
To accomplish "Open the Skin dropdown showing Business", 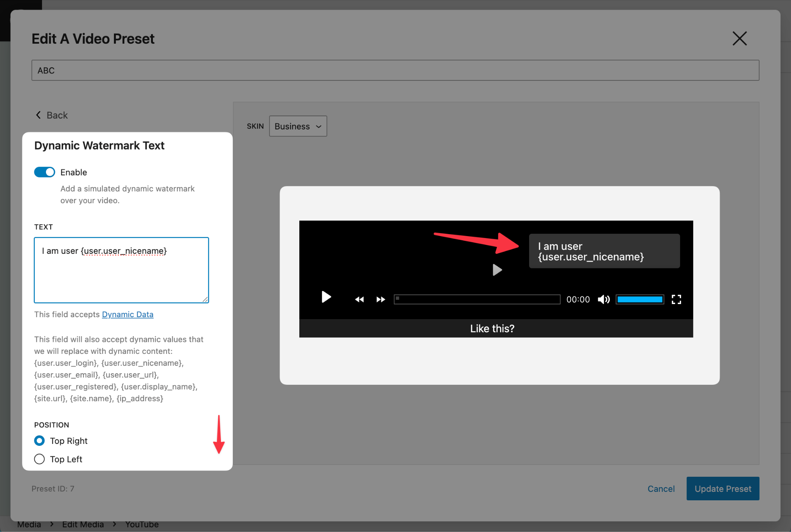I will click(297, 126).
